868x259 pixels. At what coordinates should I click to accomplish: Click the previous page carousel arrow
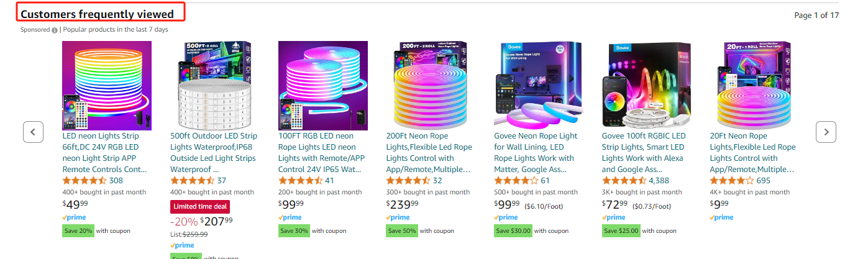33,132
